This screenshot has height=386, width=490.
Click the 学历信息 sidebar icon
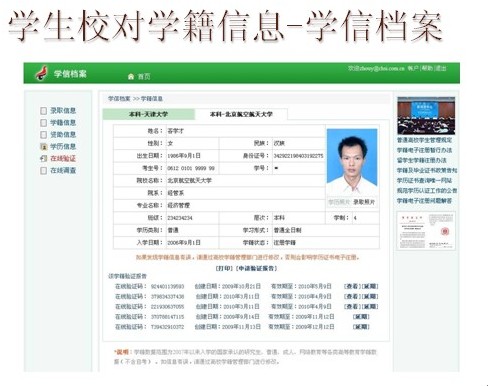click(43, 147)
